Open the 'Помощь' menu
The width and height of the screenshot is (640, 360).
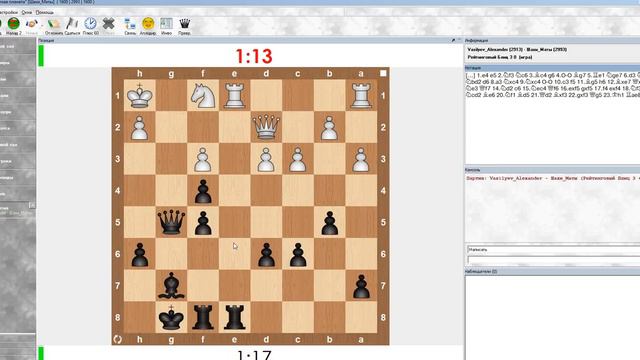(x=44, y=13)
